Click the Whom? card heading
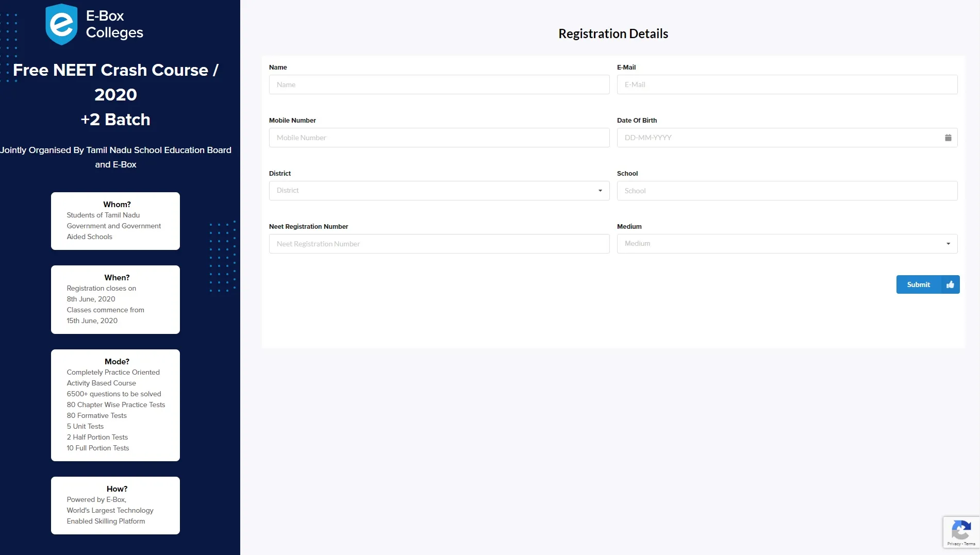 117,205
